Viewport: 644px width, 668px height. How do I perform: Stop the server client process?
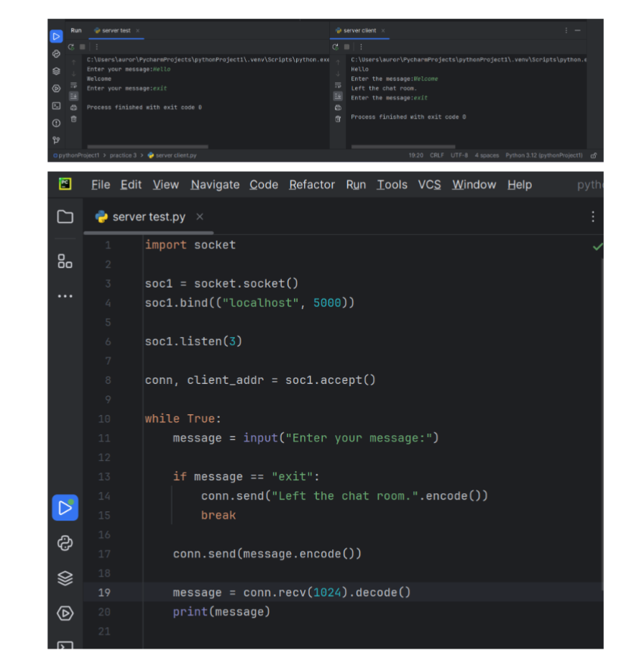[x=347, y=47]
